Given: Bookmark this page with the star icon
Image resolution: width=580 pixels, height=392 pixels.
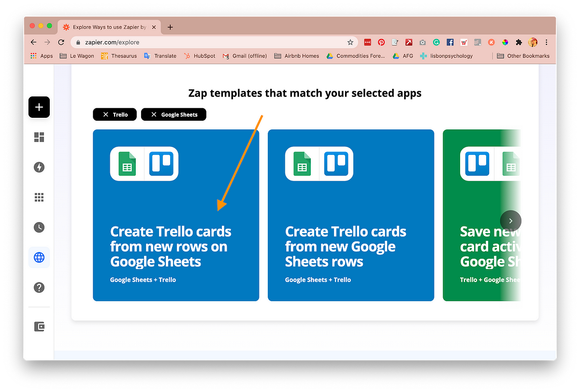Looking at the screenshot, I should coord(349,42).
